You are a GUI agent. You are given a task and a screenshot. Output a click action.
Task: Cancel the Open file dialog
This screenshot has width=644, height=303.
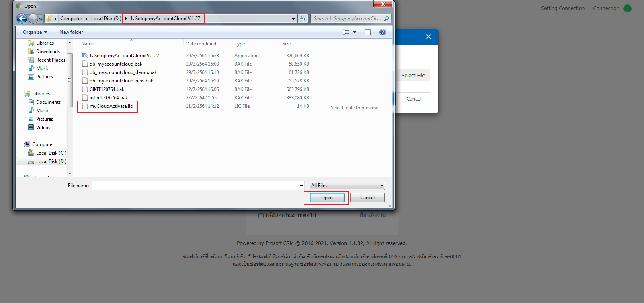tap(367, 198)
